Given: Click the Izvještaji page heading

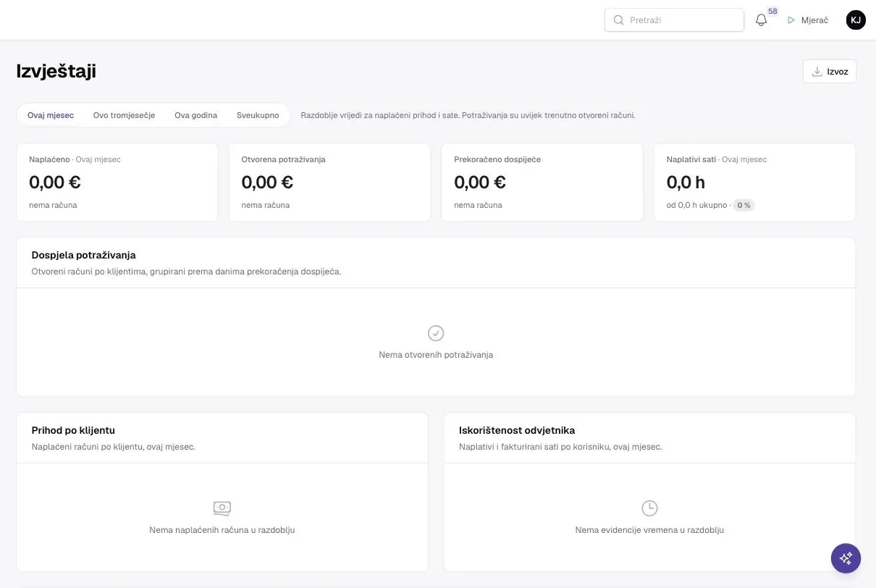Looking at the screenshot, I should point(56,71).
